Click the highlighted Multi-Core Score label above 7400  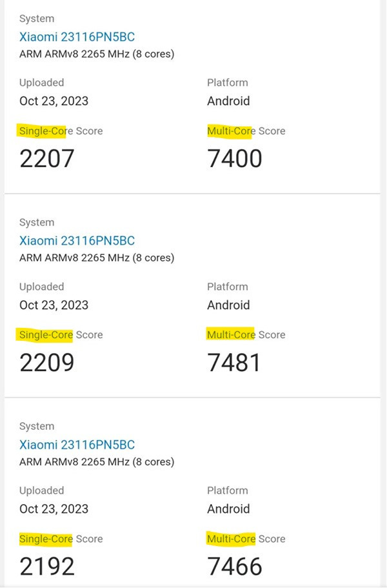(x=246, y=131)
